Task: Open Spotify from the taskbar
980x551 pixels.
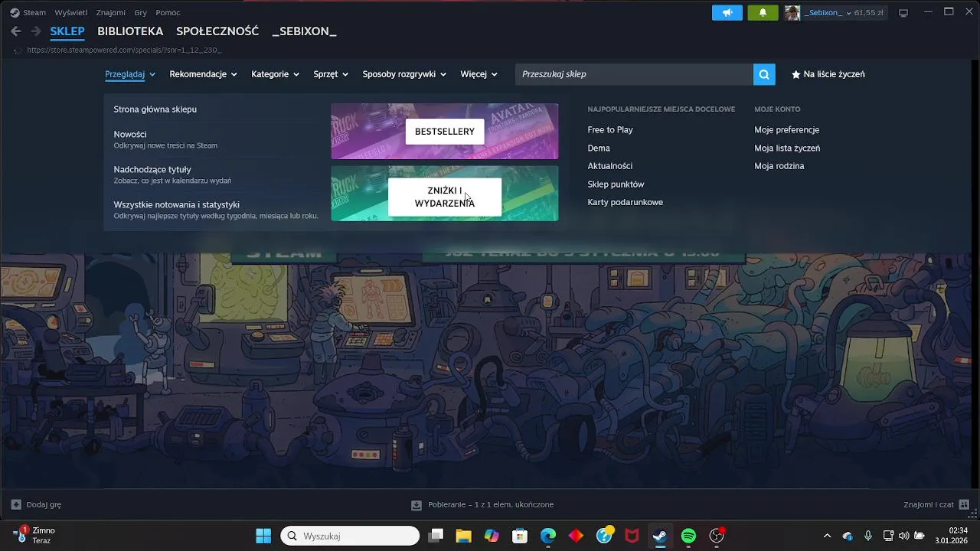Action: pos(688,536)
